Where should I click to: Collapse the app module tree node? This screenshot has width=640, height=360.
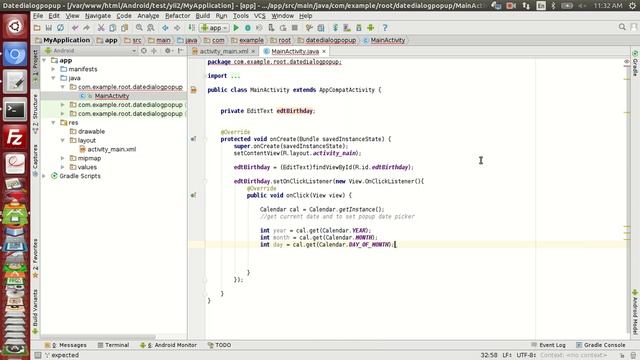point(44,60)
